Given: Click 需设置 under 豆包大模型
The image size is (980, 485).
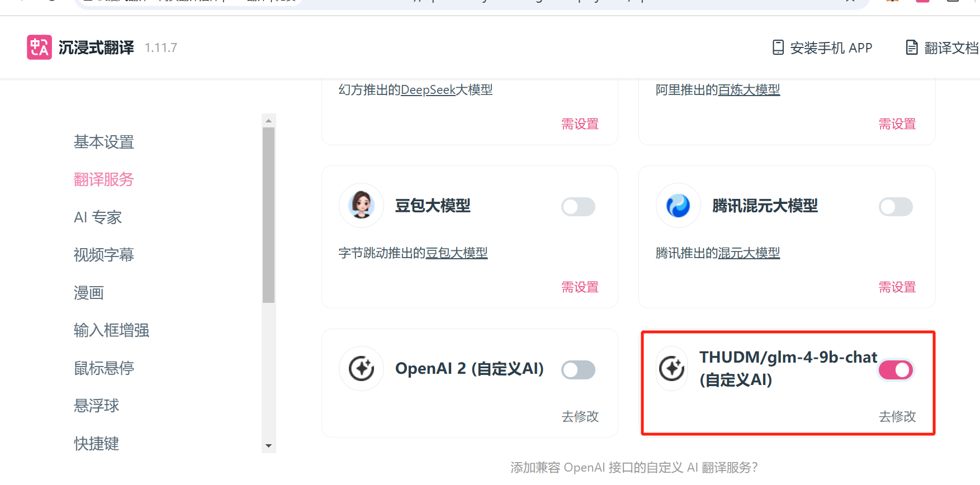Looking at the screenshot, I should tap(580, 287).
